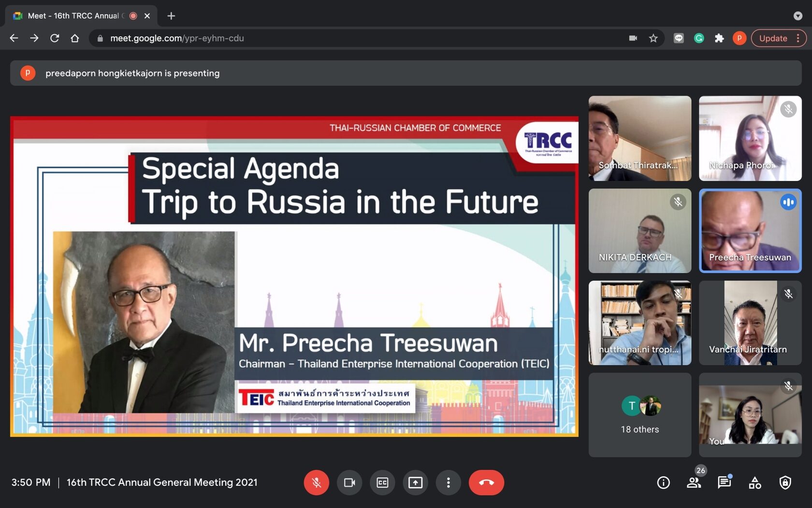Screen dimensions: 812x508
Task: Show meeting details info
Action: point(664,482)
